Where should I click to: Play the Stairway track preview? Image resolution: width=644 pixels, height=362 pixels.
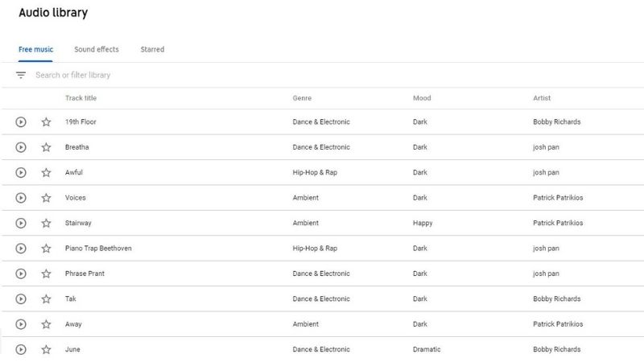point(21,224)
